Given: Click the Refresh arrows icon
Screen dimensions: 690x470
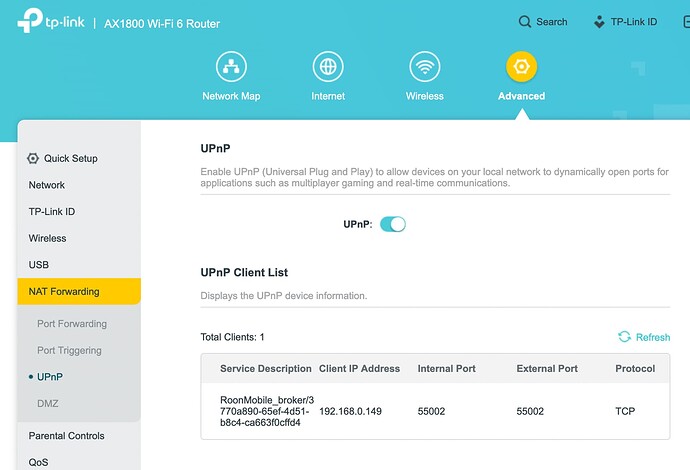Looking at the screenshot, I should 624,337.
